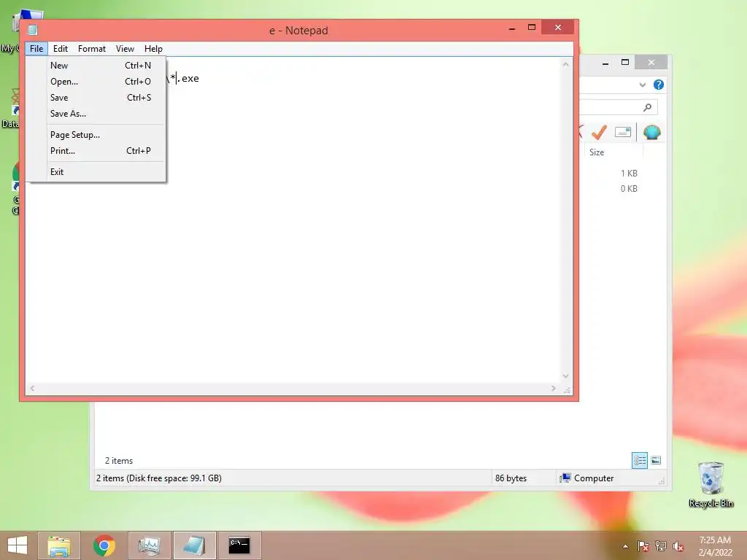This screenshot has width=747, height=560.
Task: Sort by Size column header in Explorer
Action: pos(614,152)
